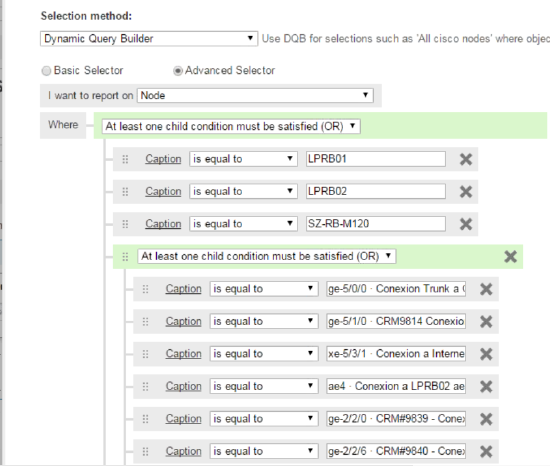The height and width of the screenshot is (466, 550).
Task: Open the 'I want to report on' Node dropdown
Action: pyautogui.click(x=255, y=95)
